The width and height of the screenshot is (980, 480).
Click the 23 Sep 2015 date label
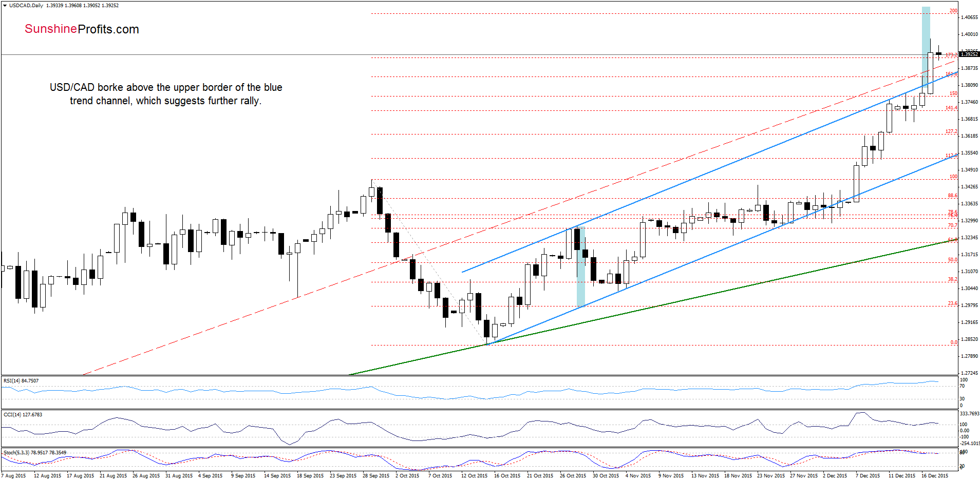[x=344, y=476]
